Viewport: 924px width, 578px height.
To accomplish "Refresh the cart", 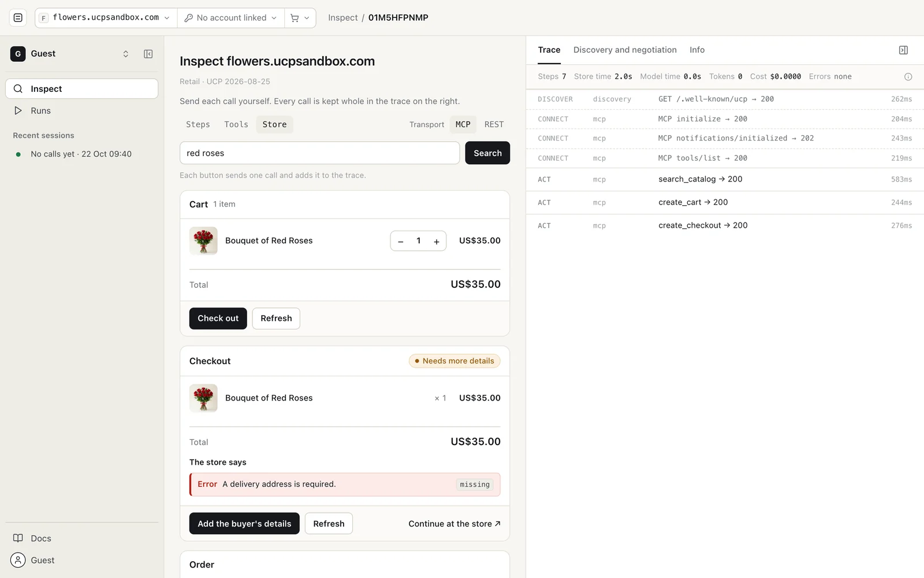I will click(x=276, y=318).
